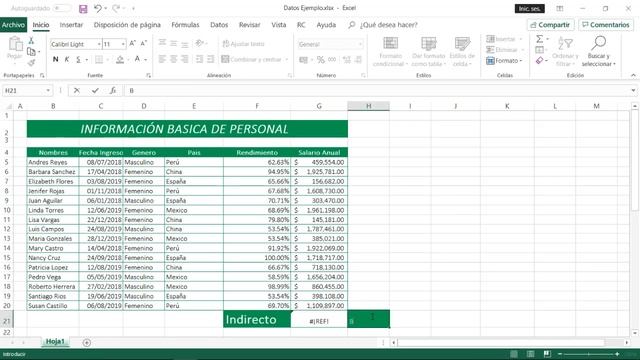The height and width of the screenshot is (360, 640).
Task: Click the Pegar paste icon
Action: coord(15,44)
